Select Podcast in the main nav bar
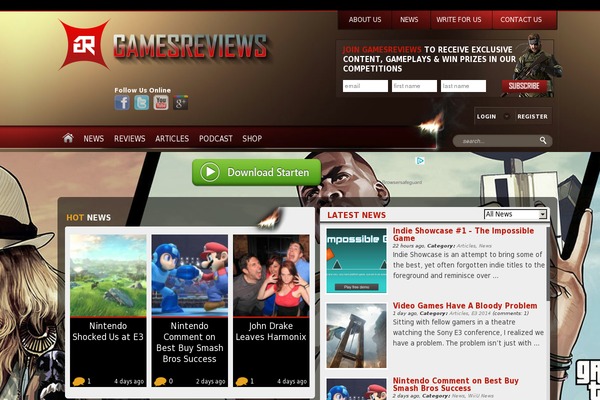This screenshot has height=400, width=600. click(215, 139)
